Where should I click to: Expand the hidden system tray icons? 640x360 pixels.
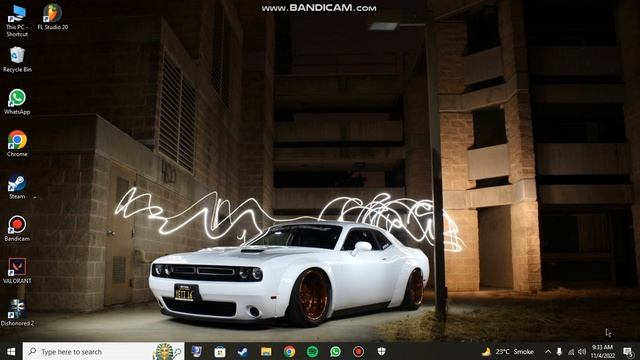pyautogui.click(x=548, y=351)
